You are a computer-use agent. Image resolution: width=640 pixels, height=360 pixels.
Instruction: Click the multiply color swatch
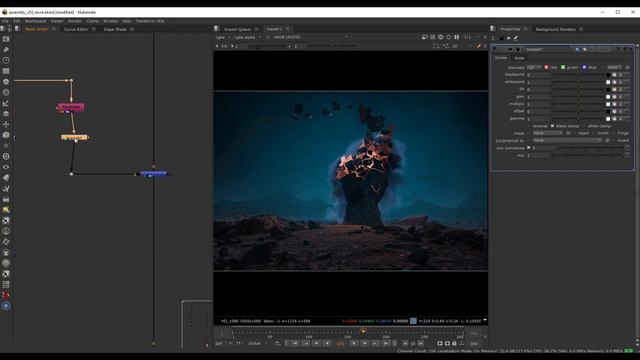point(608,104)
